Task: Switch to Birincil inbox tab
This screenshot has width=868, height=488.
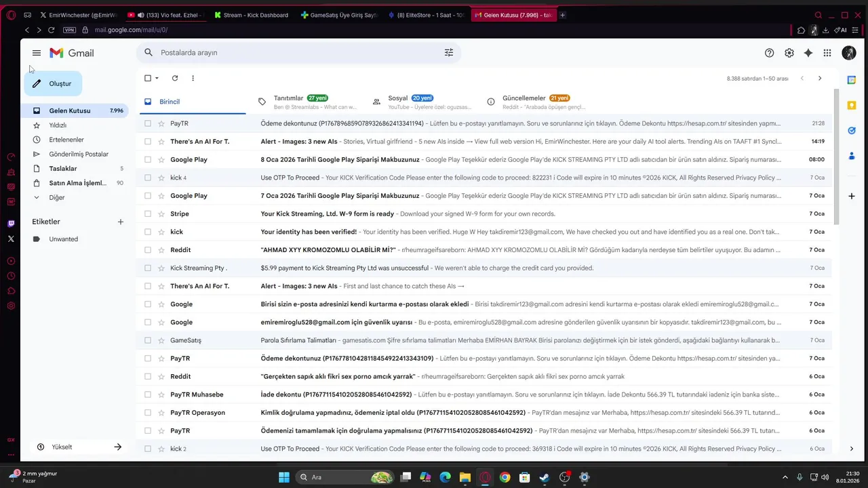Action: 193,102
